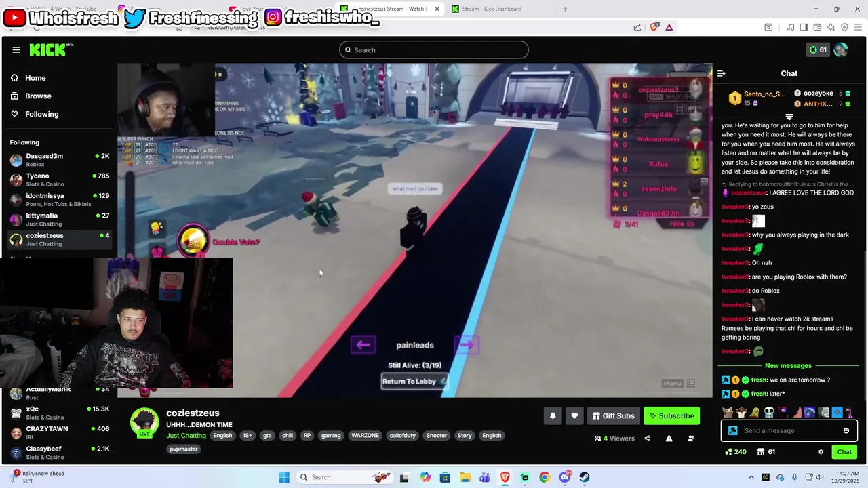Open the chat shop showing 61
Viewport: 868px width, 488px height.
[766, 452]
